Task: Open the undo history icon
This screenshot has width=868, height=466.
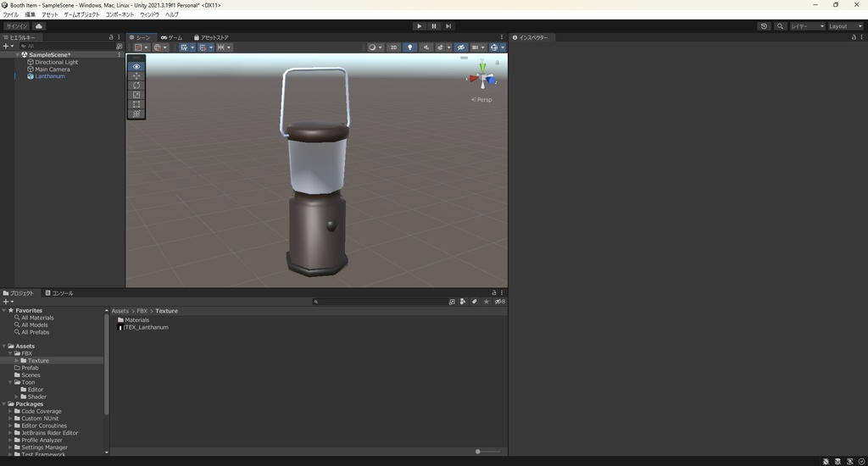Action: (x=764, y=26)
